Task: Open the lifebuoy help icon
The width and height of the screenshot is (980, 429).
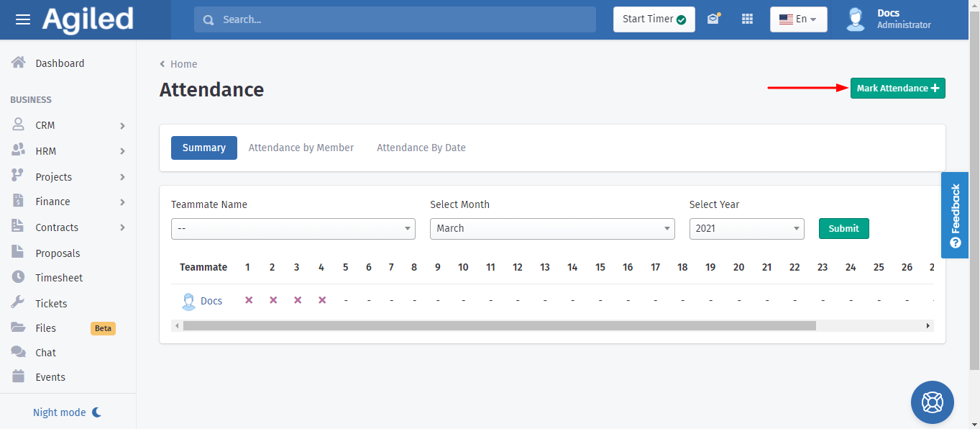Action: pyautogui.click(x=932, y=402)
